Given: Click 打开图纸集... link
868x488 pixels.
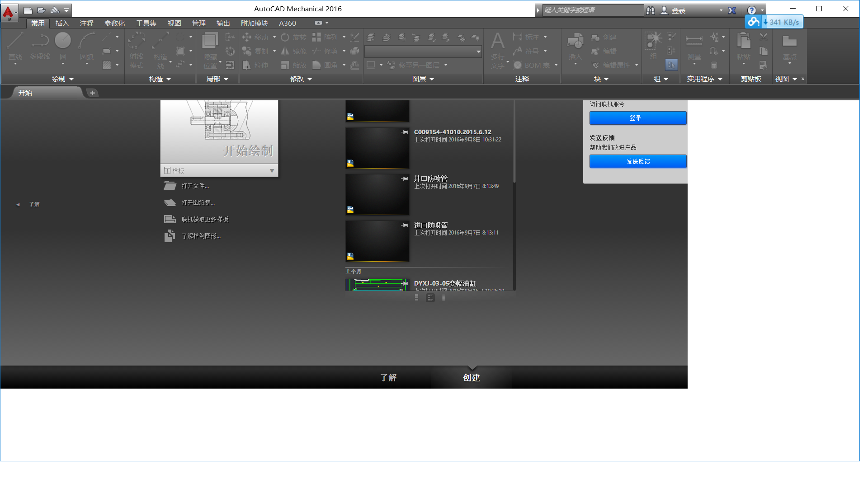Looking at the screenshot, I should click(198, 202).
